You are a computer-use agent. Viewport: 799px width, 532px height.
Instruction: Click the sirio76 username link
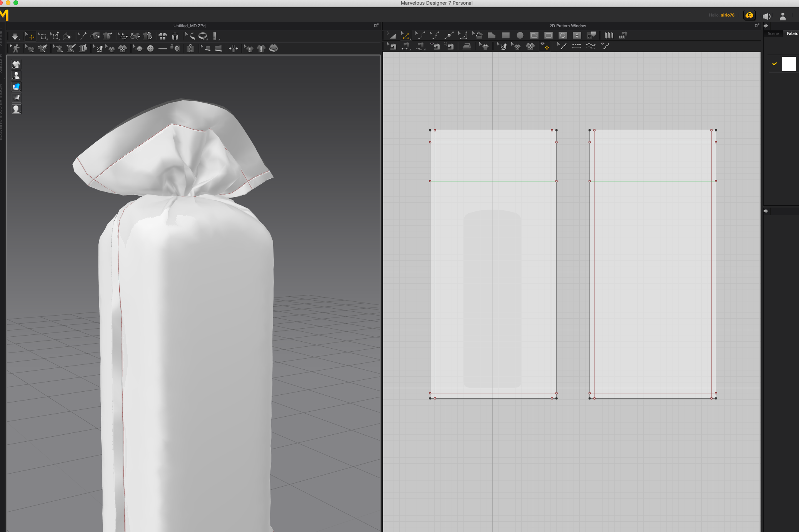727,15
